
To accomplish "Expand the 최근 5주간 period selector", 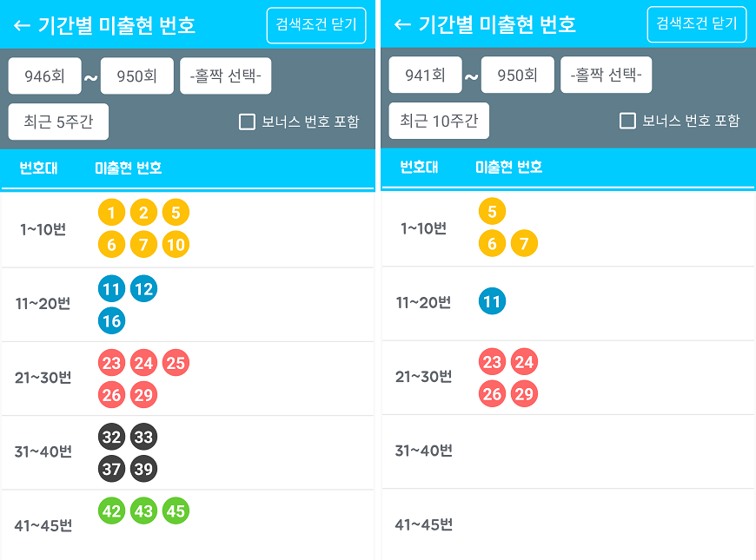I will pos(58,122).
